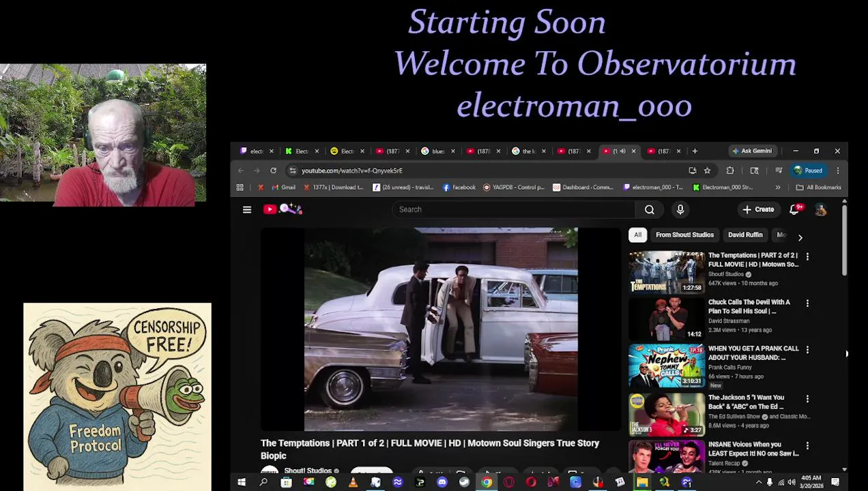This screenshot has width=868, height=491.
Task: Open the Nephew Tommy prank call thumbnail
Action: point(667,366)
